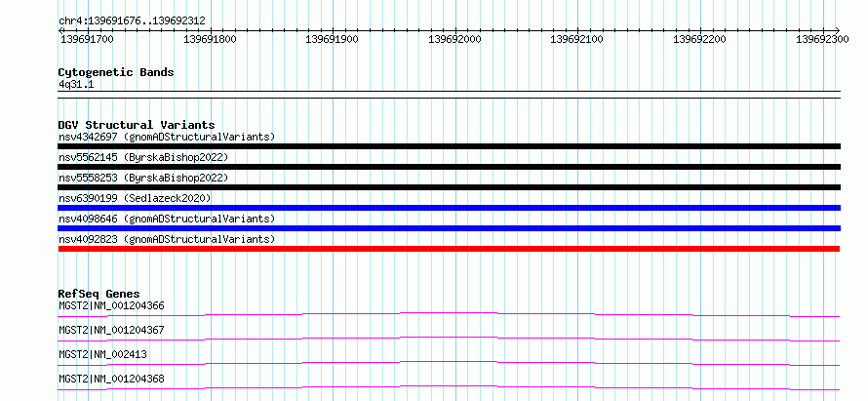Image resolution: width=868 pixels, height=401 pixels.
Task: Click the 4q31.1 band label
Action: click(76, 85)
